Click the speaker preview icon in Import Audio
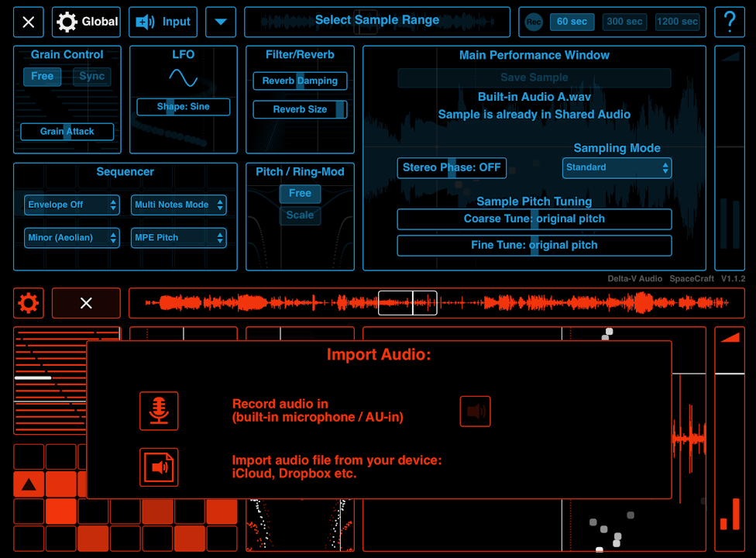 point(475,412)
